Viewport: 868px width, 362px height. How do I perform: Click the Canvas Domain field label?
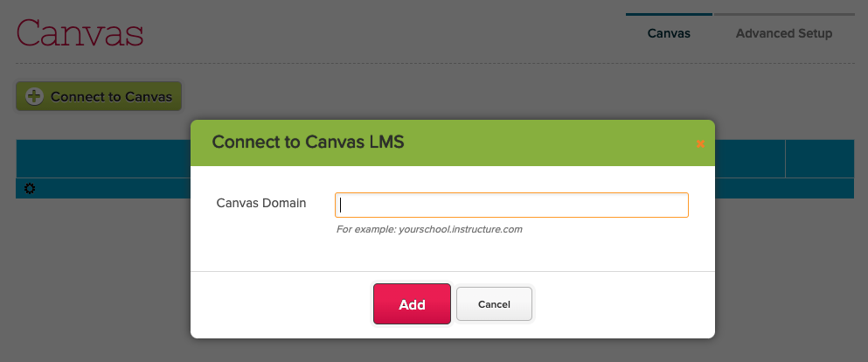coord(261,203)
